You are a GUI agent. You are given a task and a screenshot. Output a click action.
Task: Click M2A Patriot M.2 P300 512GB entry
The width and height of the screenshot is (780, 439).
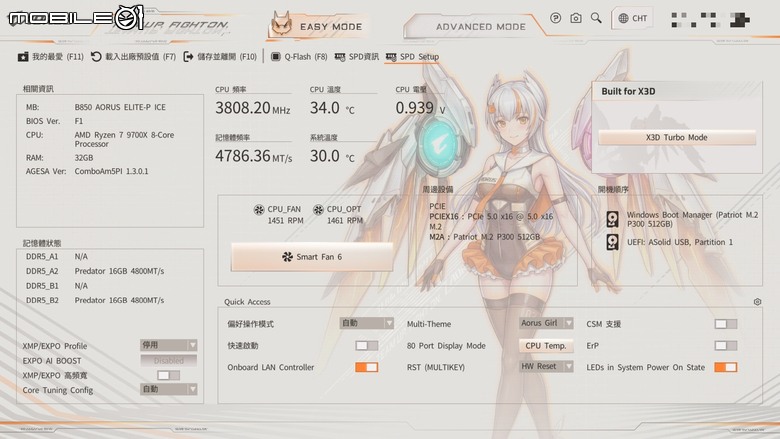point(485,237)
